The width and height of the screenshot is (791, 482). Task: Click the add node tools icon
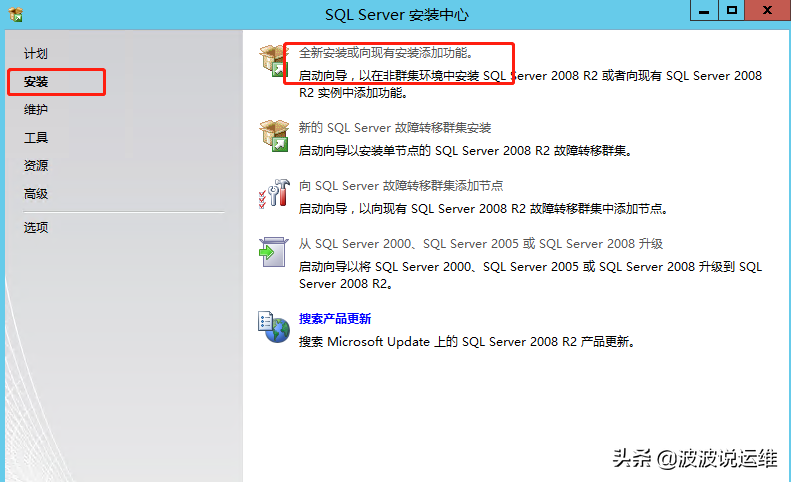pos(274,194)
